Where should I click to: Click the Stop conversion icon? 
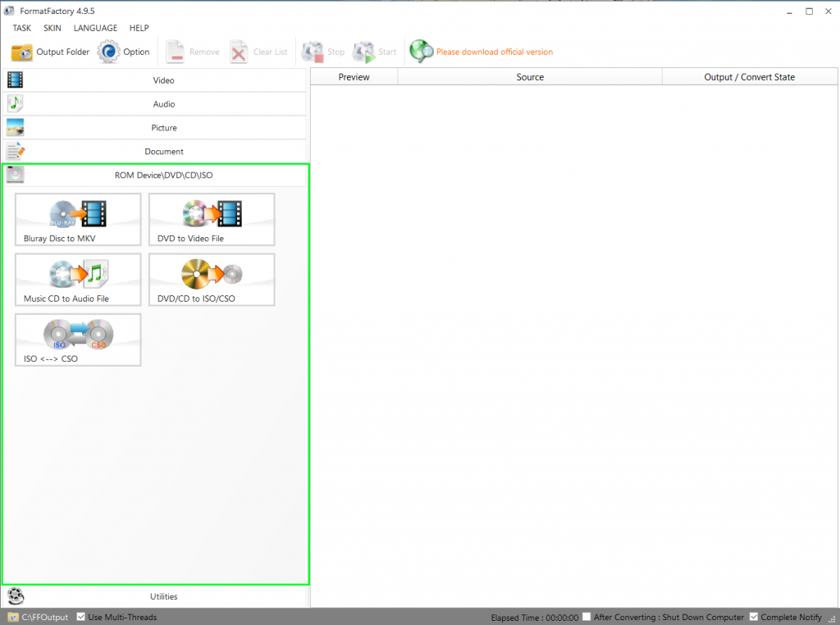pyautogui.click(x=313, y=52)
